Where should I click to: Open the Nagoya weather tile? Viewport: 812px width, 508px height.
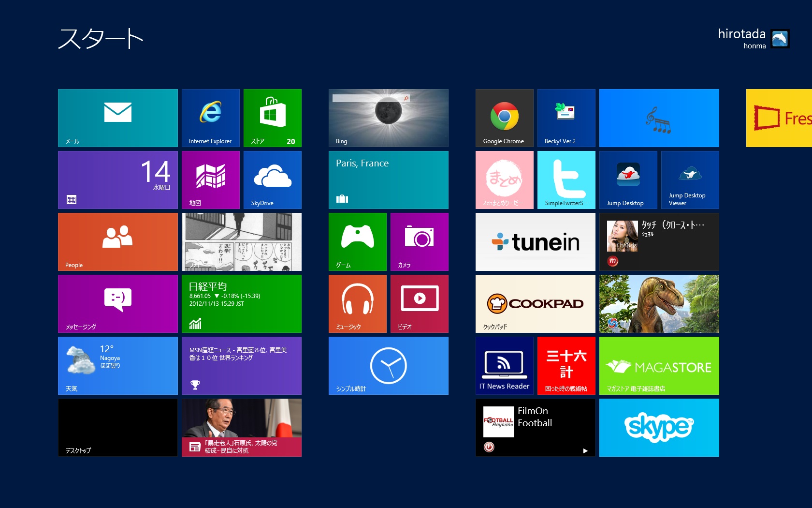(x=118, y=366)
